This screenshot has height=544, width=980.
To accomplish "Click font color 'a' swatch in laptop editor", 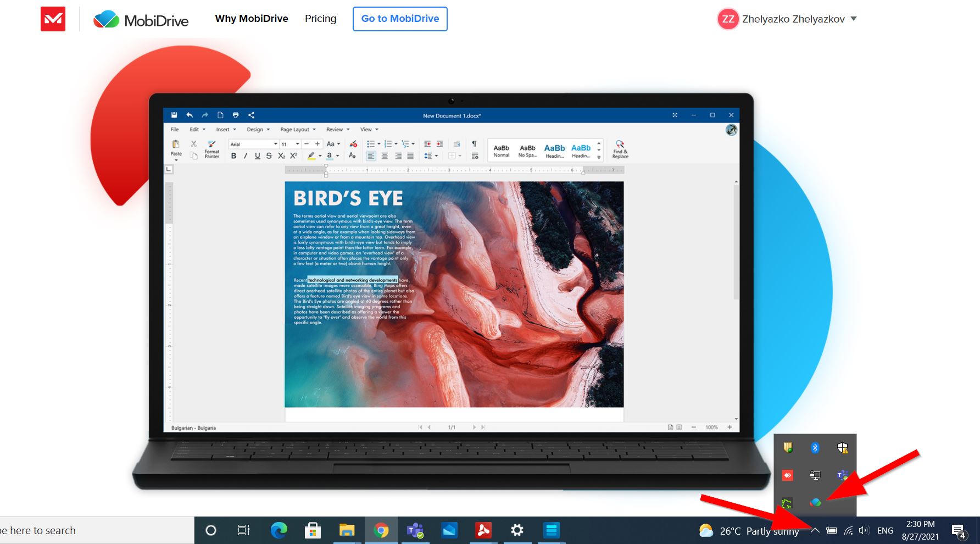I will (x=329, y=156).
